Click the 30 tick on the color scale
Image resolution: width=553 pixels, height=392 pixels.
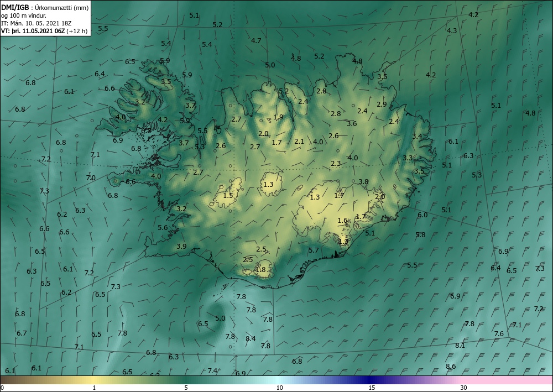pyautogui.click(x=464, y=388)
